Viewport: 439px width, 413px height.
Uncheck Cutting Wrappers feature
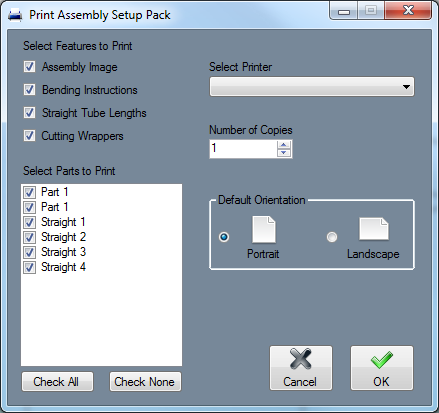click(29, 136)
